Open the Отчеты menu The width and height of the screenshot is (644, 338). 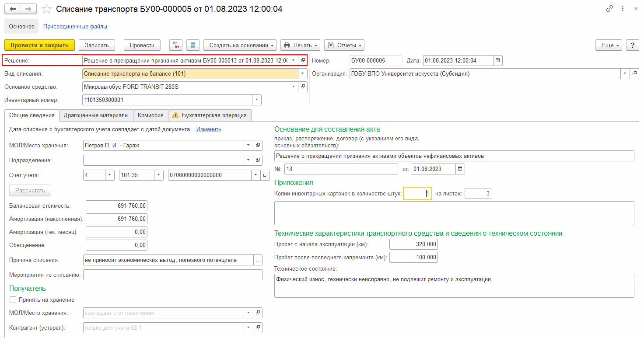point(344,45)
